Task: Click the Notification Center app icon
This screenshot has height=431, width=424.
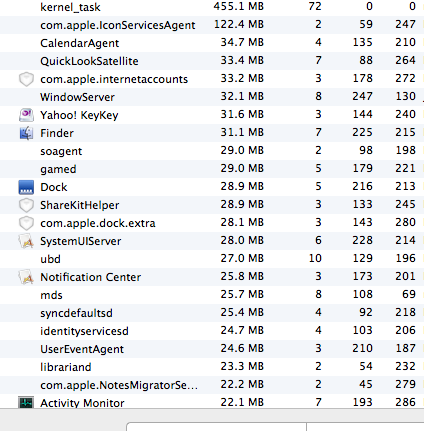Action: (x=26, y=277)
